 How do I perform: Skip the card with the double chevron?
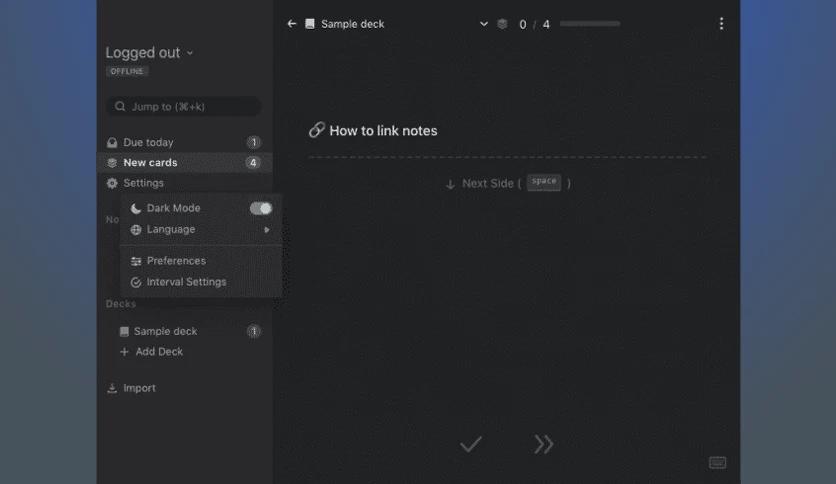(x=544, y=444)
